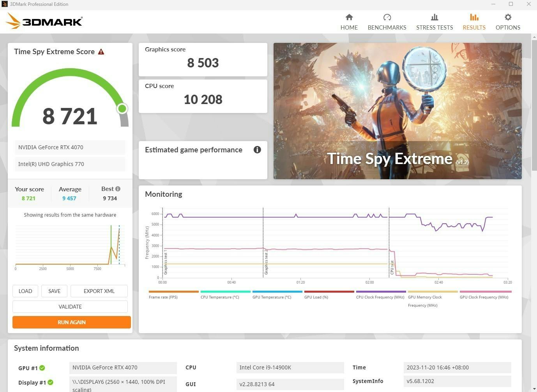Click the red warning triangle beside score
Screen dimensions: 537x392
[101, 52]
